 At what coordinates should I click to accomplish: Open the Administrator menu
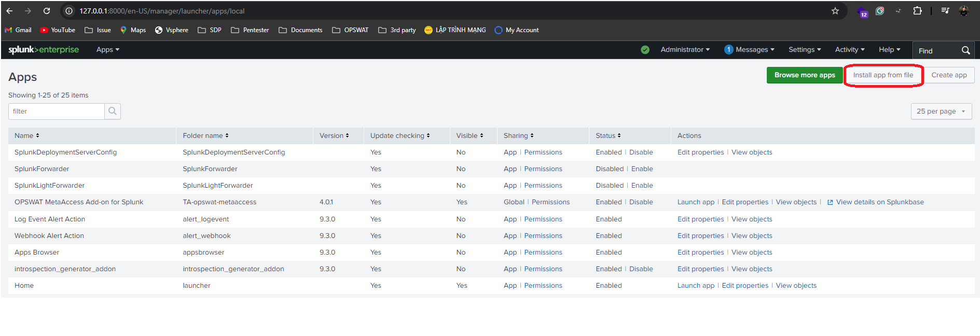point(685,50)
